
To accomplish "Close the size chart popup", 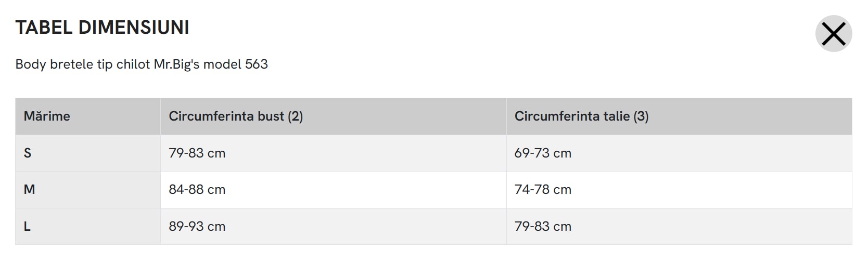I will click(833, 34).
